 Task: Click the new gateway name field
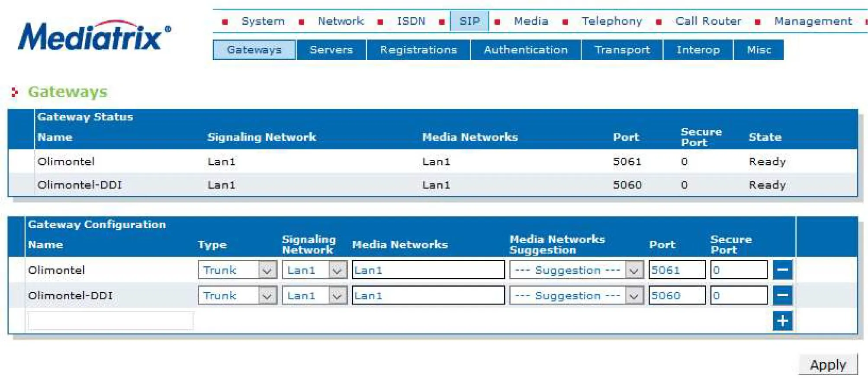coord(110,321)
